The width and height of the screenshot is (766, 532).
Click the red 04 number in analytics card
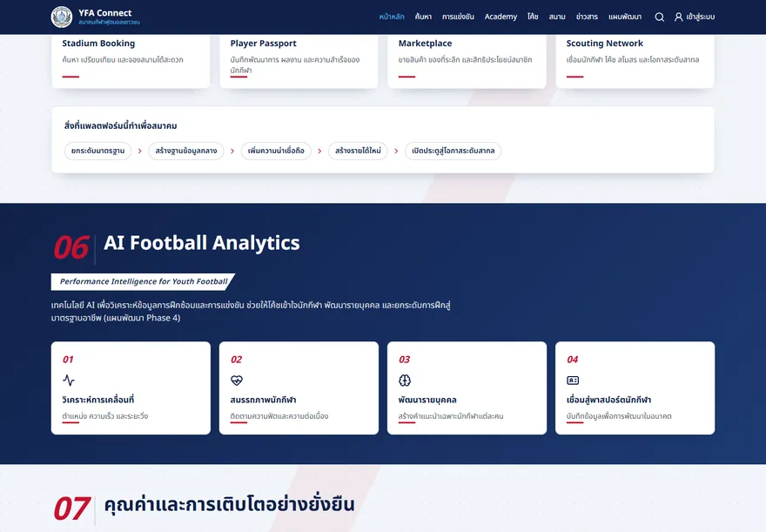[572, 360]
